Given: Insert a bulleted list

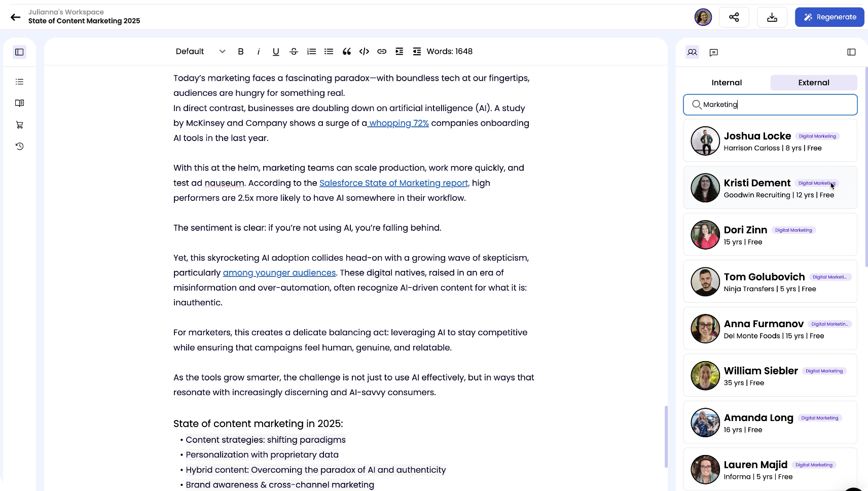Looking at the screenshot, I should (329, 51).
